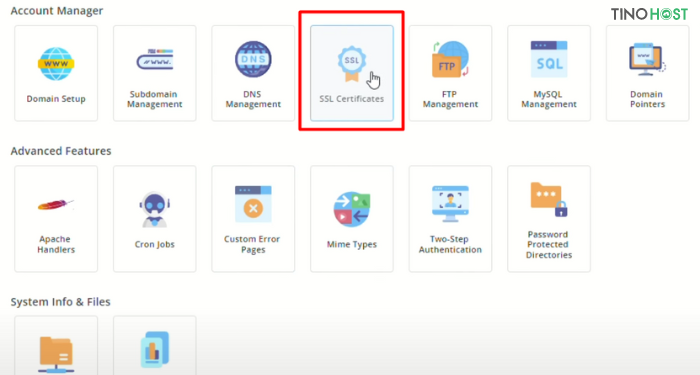Open DNS Management globe icon
Image resolution: width=700 pixels, height=375 pixels.
[253, 59]
